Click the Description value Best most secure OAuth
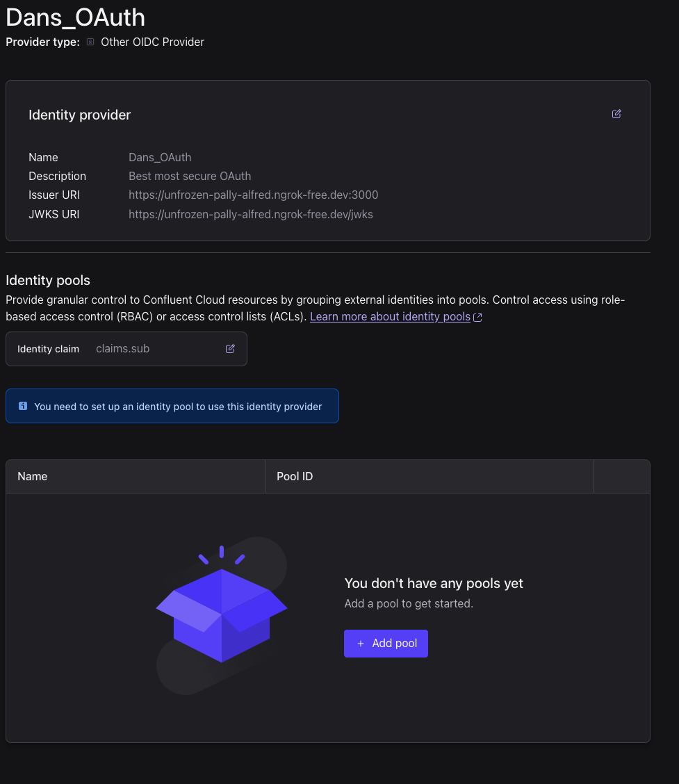 pyautogui.click(x=190, y=176)
